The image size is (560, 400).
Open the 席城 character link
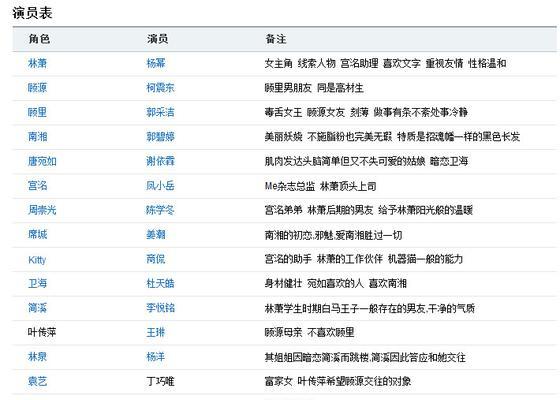[x=37, y=235]
